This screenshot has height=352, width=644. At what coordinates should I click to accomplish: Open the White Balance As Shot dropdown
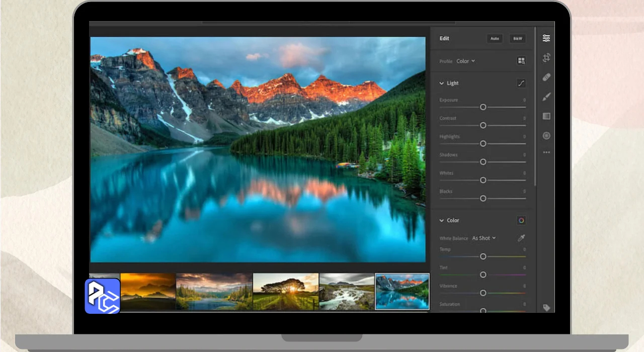click(x=484, y=238)
